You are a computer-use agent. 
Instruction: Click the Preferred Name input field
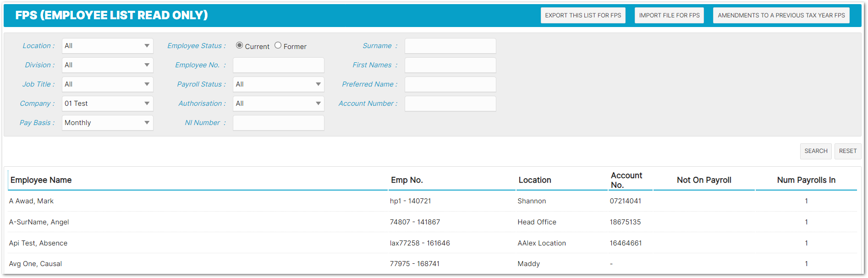click(x=450, y=84)
